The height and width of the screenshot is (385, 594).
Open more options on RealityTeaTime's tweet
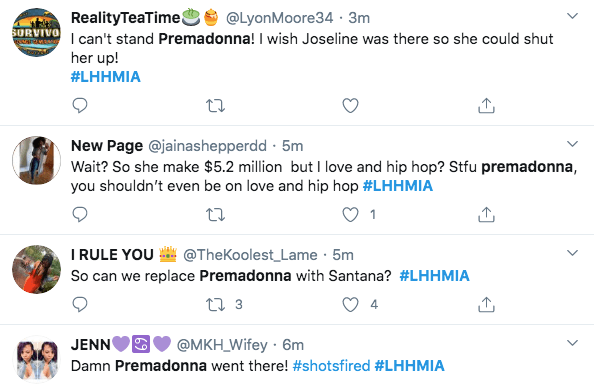pos(572,16)
